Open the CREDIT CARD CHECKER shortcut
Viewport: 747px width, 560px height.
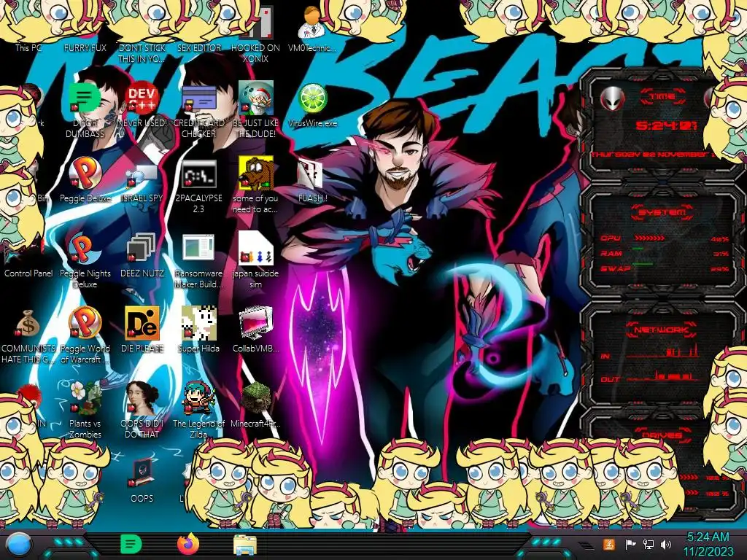(x=198, y=111)
